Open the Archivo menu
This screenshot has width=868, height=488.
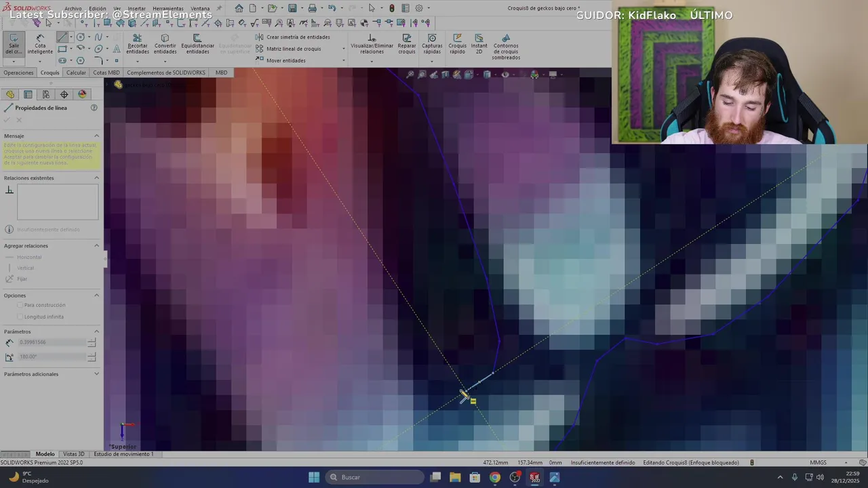(x=73, y=9)
